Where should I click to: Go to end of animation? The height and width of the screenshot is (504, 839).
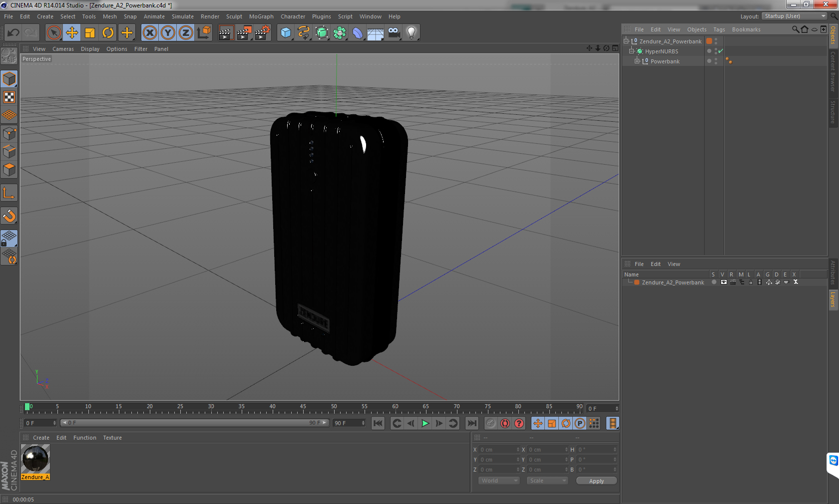(471, 423)
